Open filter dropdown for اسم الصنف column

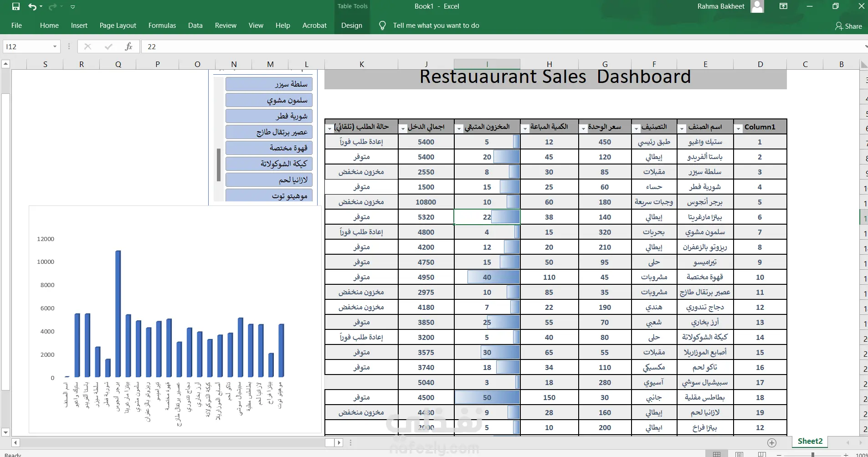[x=682, y=129]
